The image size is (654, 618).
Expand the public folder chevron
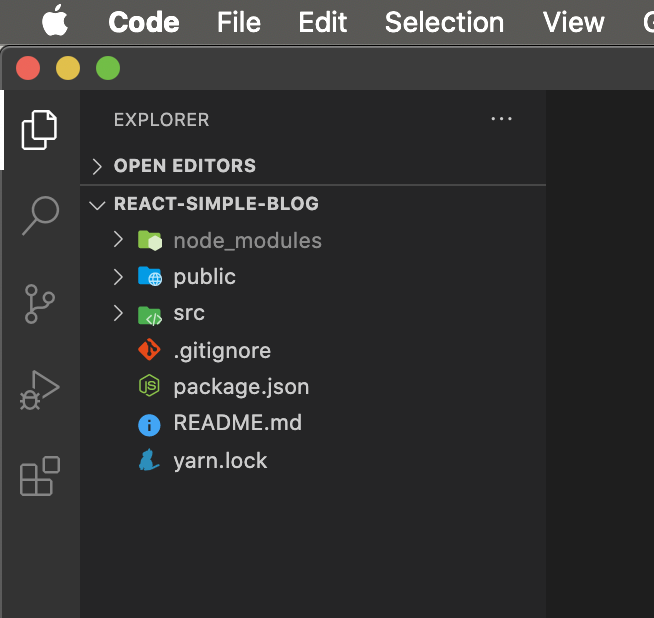tap(118, 277)
